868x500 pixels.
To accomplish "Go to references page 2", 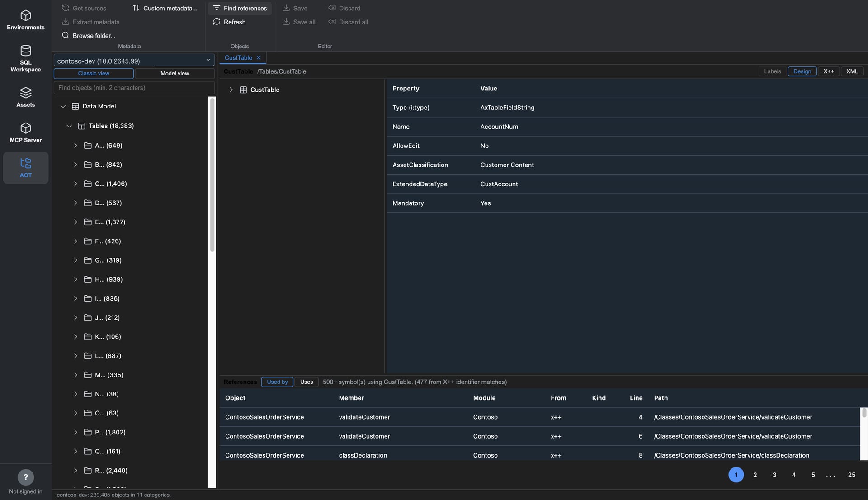I will [755, 475].
